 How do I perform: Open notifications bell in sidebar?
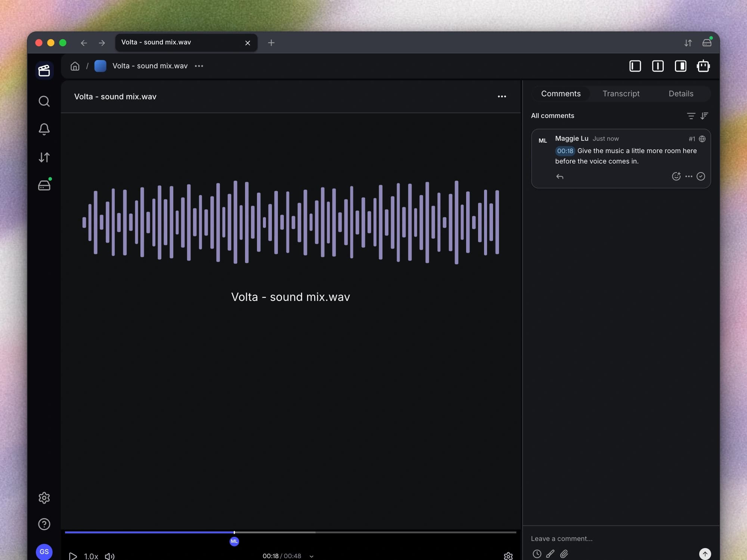[x=44, y=129]
